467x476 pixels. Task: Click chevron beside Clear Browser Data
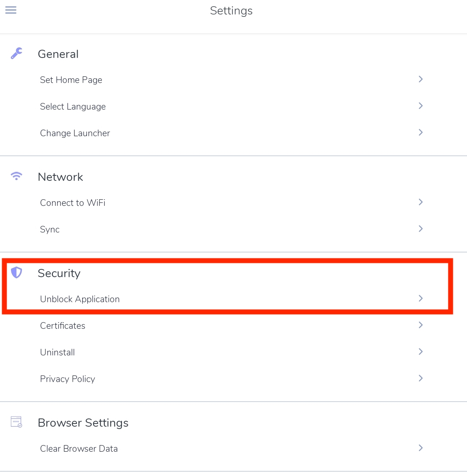click(x=420, y=448)
